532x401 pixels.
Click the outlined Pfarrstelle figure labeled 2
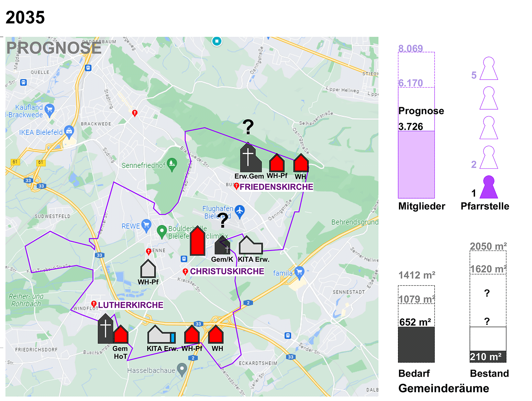point(489,157)
